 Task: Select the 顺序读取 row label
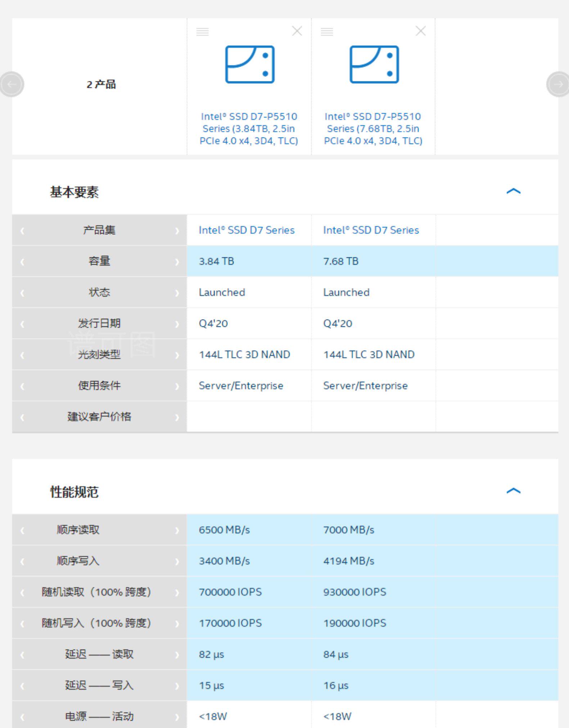pos(78,530)
